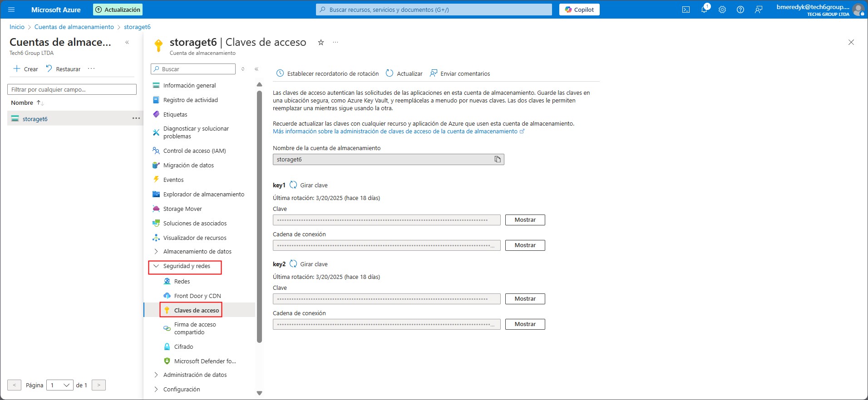Go to next page of the list
This screenshot has width=868, height=400.
click(x=99, y=385)
